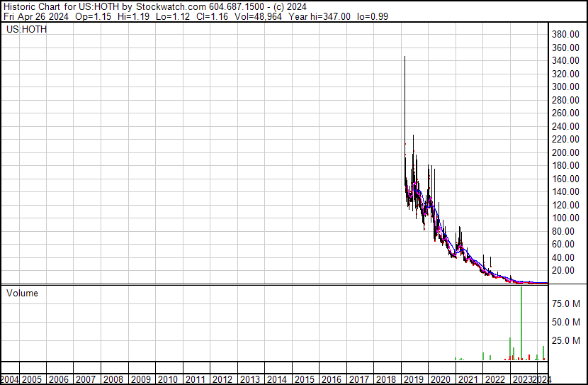The height and width of the screenshot is (385, 588).
Task: Click the Year hi=347.00 text in the header
Action: click(320, 16)
